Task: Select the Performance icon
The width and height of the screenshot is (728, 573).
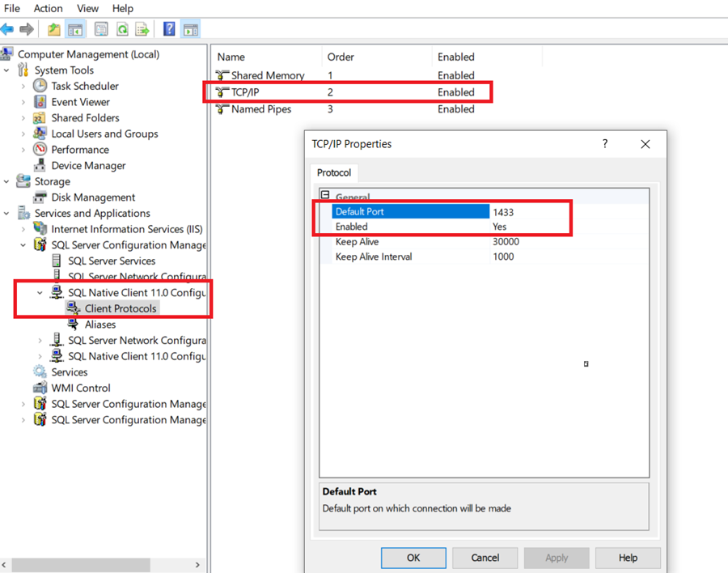Action: click(x=40, y=149)
